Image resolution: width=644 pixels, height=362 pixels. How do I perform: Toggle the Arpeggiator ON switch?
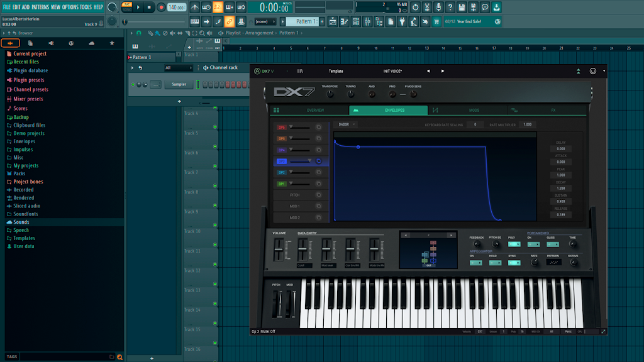coord(476,263)
